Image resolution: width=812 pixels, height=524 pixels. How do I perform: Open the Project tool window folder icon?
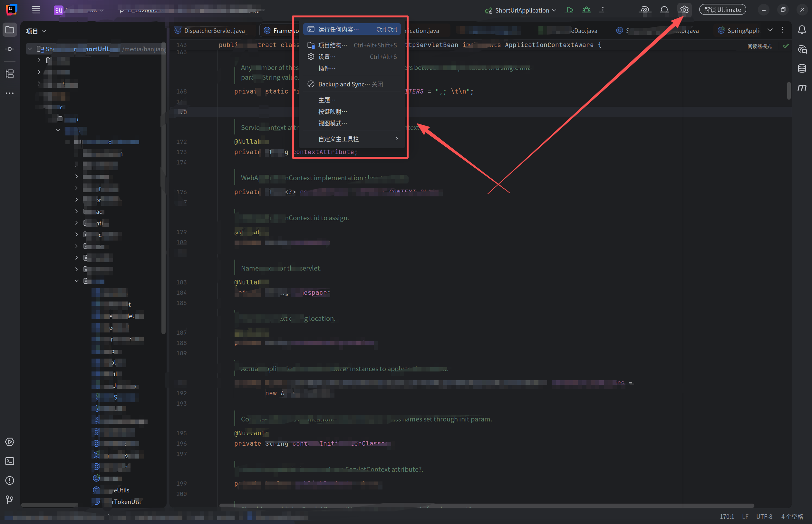pos(10,30)
